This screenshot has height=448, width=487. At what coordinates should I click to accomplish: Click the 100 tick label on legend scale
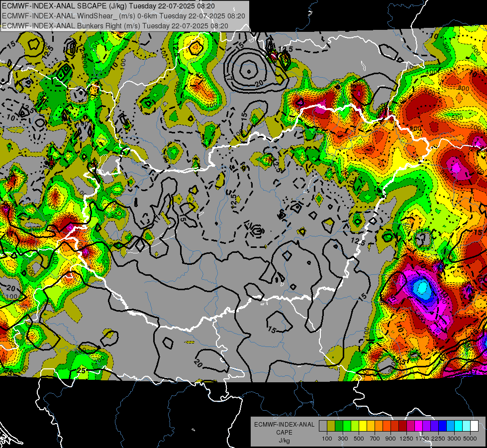[327, 439]
